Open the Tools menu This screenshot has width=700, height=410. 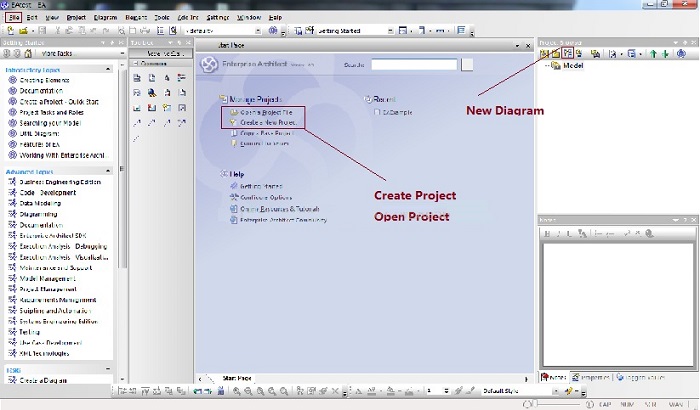[x=162, y=17]
